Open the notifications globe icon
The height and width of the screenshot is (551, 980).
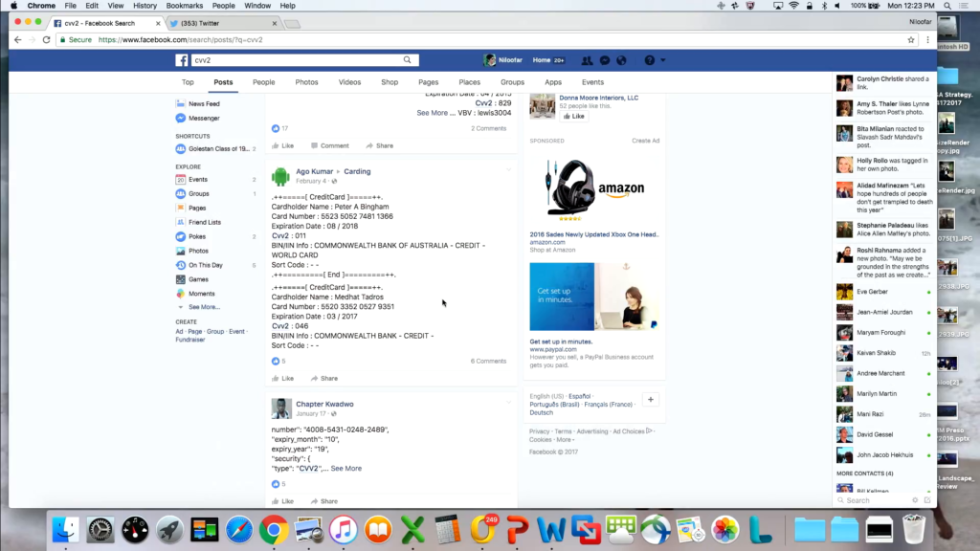tap(621, 60)
